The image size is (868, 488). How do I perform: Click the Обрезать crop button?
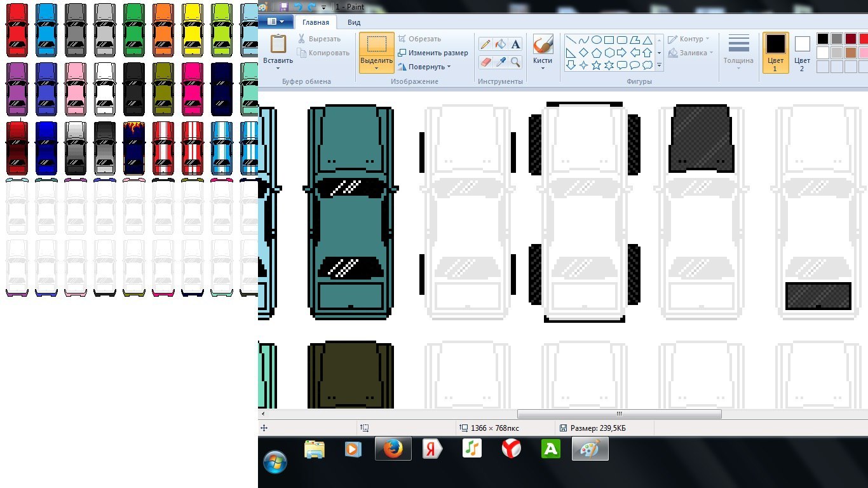click(419, 39)
